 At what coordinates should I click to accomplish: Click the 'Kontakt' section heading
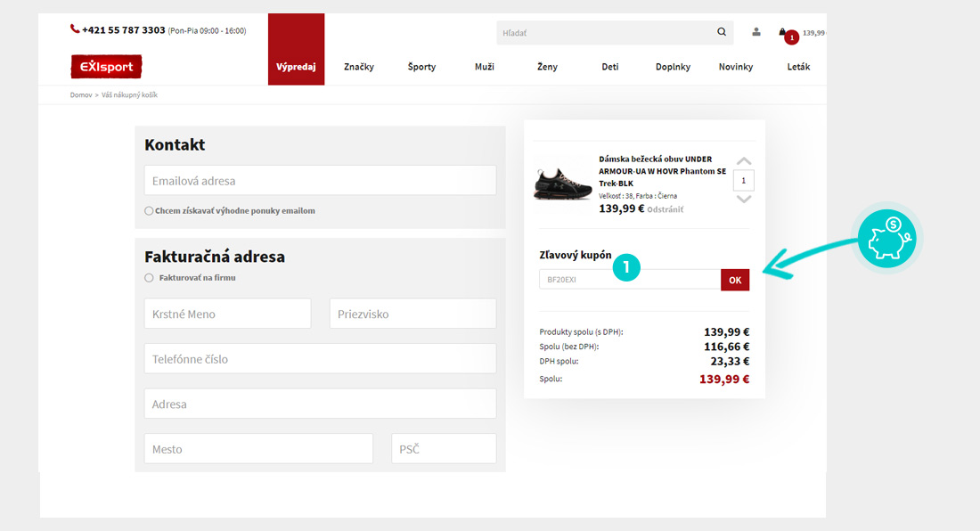175,144
